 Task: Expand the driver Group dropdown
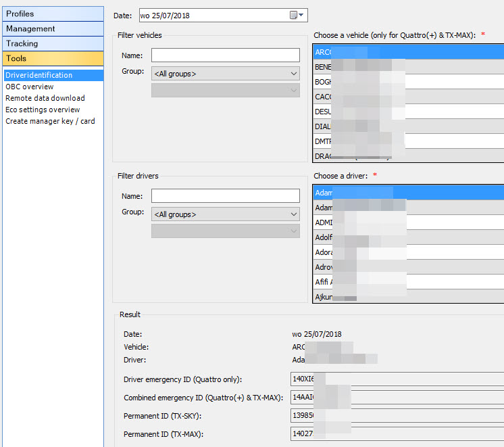click(225, 214)
